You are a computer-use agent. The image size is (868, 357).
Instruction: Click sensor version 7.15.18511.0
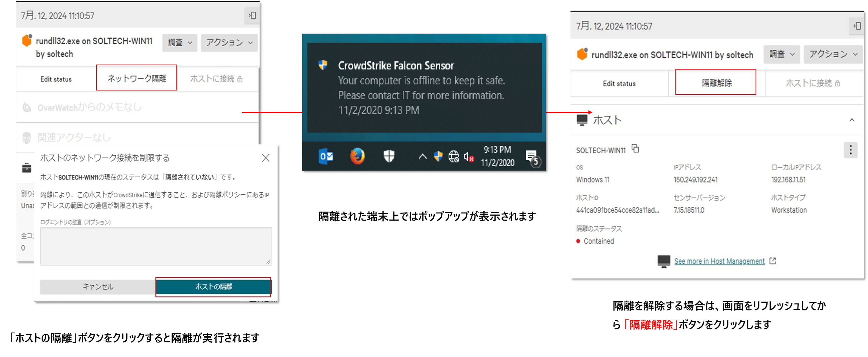(689, 210)
